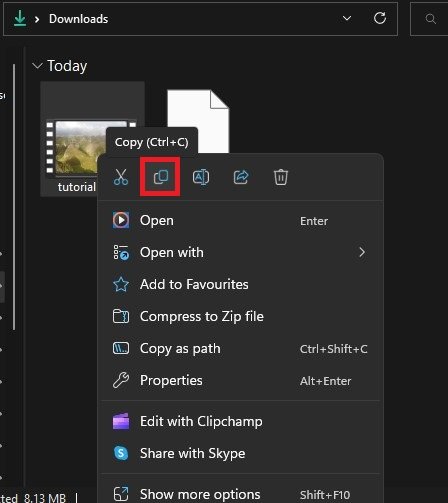Click the Rename icon

[x=201, y=177]
